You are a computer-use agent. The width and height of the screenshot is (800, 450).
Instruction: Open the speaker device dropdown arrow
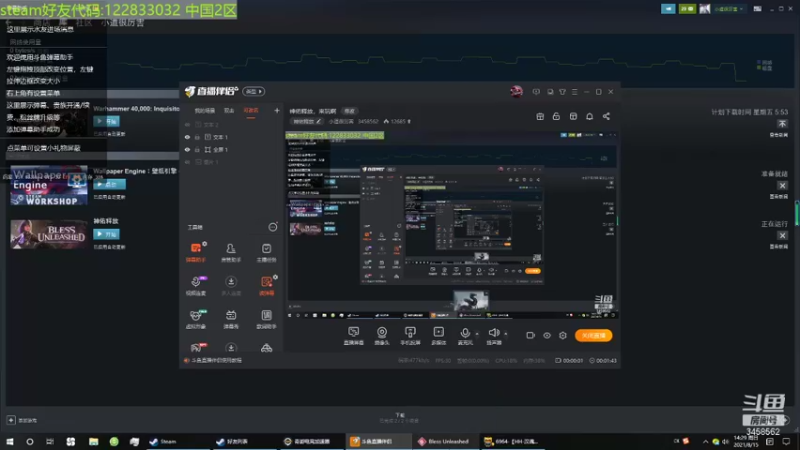tap(506, 334)
